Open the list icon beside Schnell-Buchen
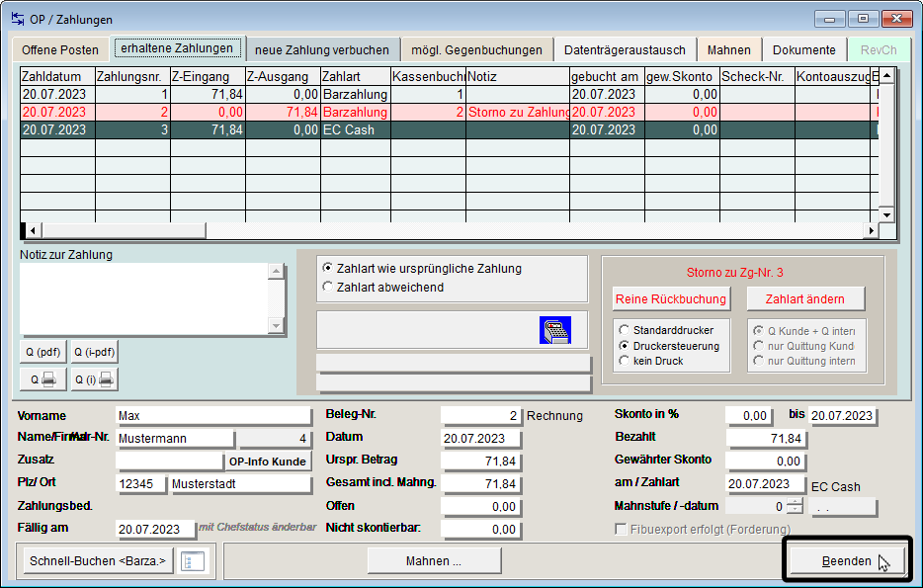923x588 pixels. [x=193, y=561]
